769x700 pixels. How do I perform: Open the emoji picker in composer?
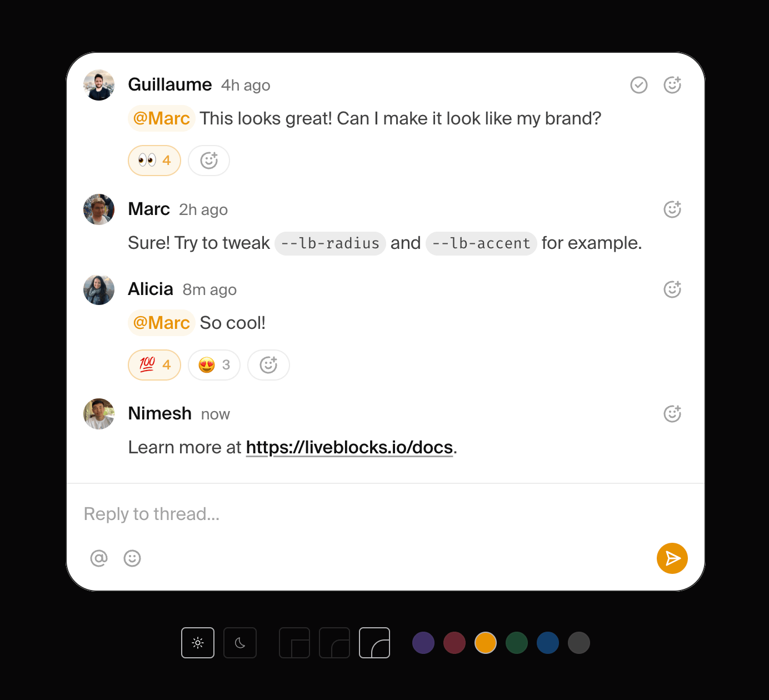(132, 558)
